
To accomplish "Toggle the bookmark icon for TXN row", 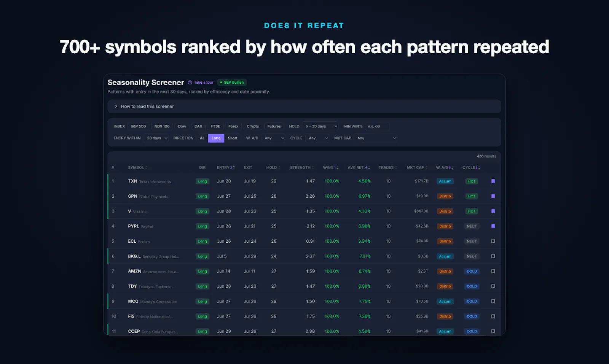I will point(493,181).
